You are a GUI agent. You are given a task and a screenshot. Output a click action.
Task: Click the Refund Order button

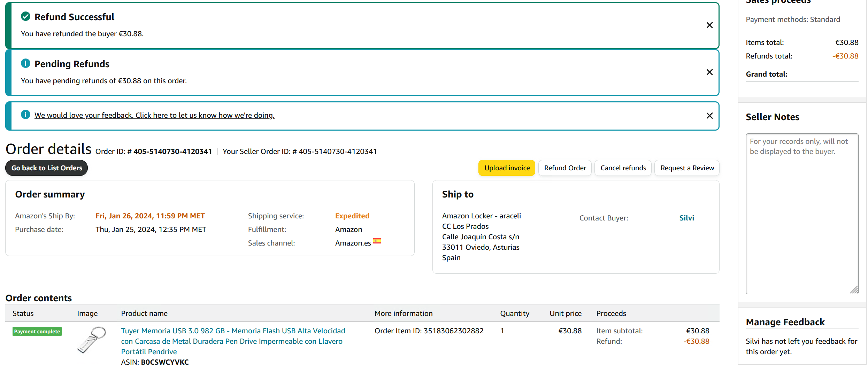click(564, 168)
